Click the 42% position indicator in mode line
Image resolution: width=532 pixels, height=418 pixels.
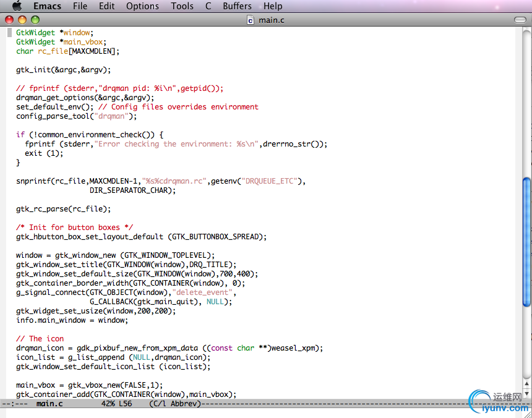pyautogui.click(x=108, y=404)
